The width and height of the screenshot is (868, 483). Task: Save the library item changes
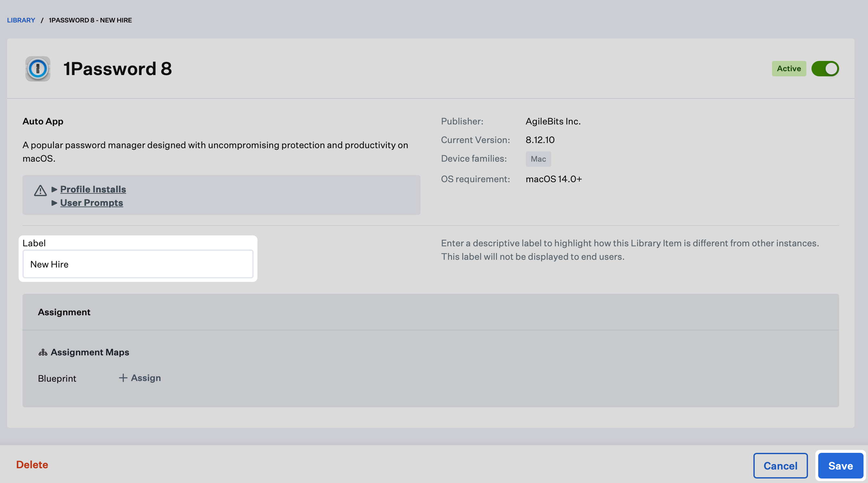pos(840,466)
